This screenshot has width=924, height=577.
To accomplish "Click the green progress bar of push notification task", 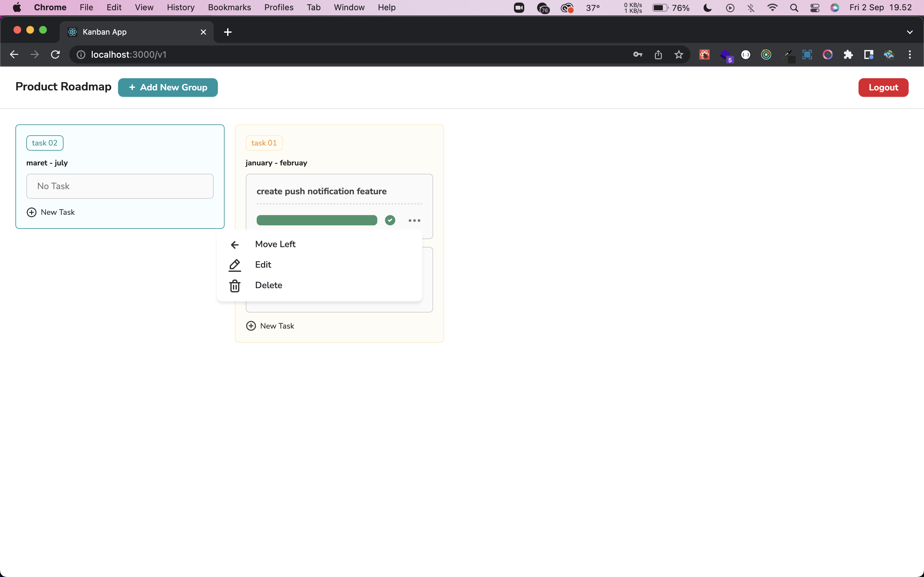I will (x=317, y=220).
